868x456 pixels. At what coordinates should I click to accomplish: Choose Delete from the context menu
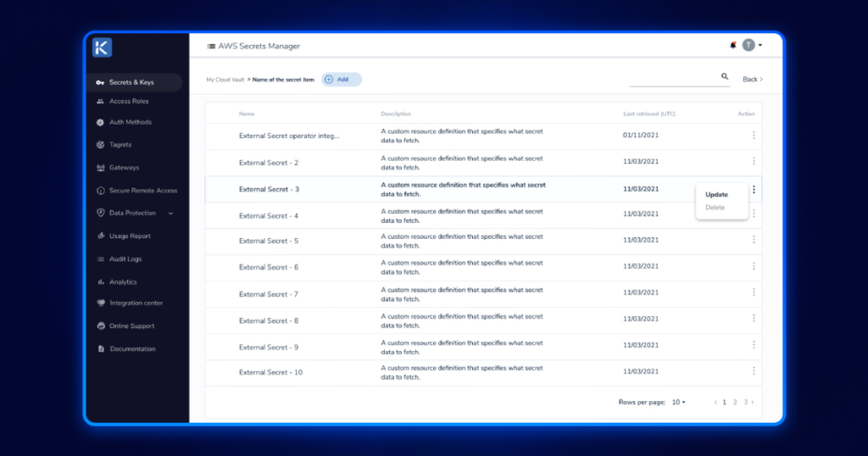tap(715, 208)
